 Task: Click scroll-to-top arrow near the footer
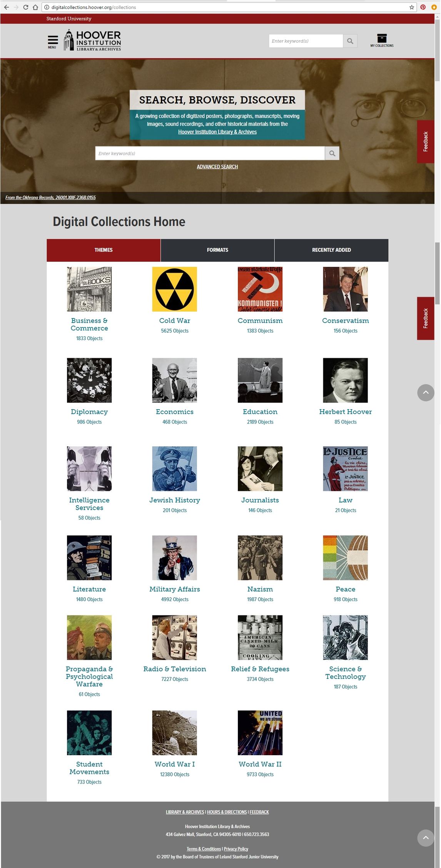(x=426, y=838)
